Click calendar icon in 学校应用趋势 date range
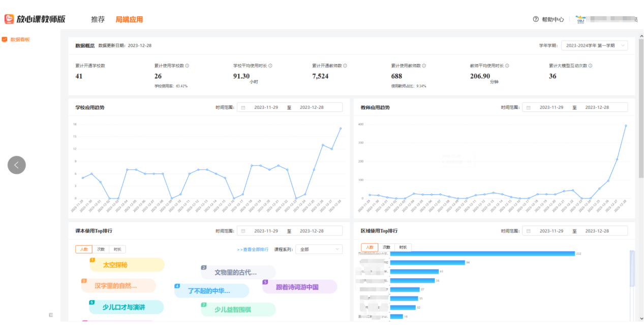 [243, 107]
